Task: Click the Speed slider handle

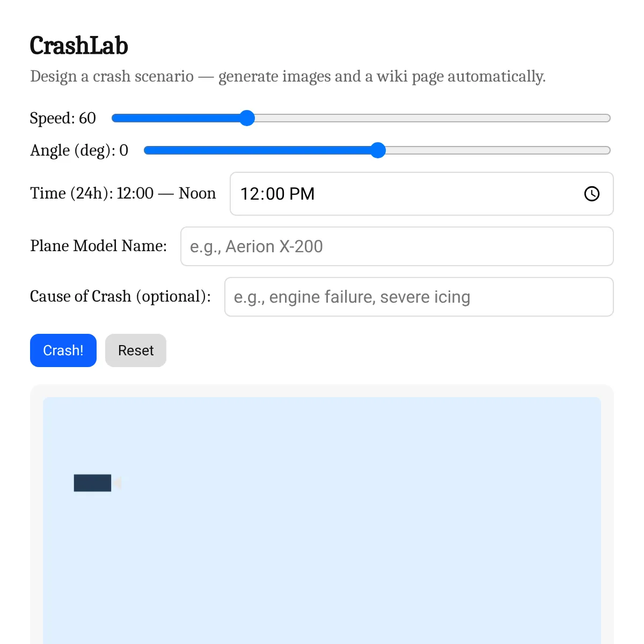Action: (247, 118)
